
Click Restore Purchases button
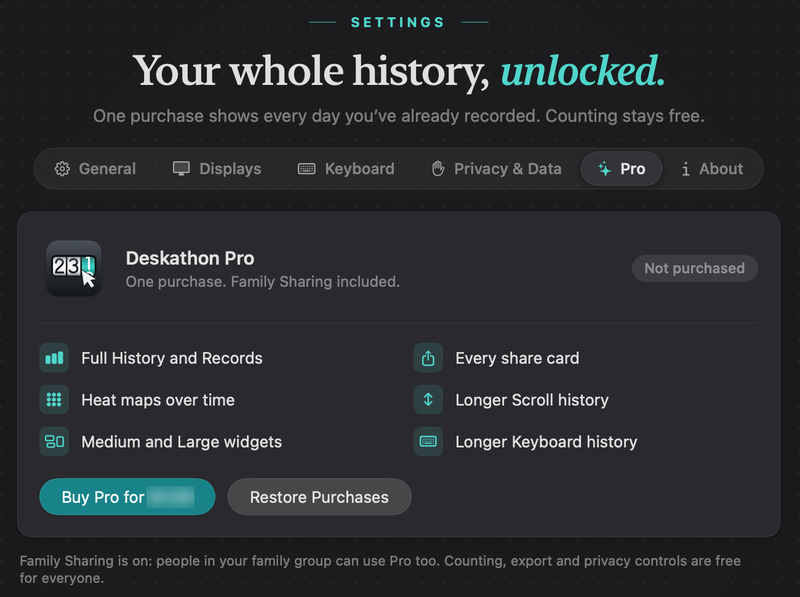click(319, 496)
